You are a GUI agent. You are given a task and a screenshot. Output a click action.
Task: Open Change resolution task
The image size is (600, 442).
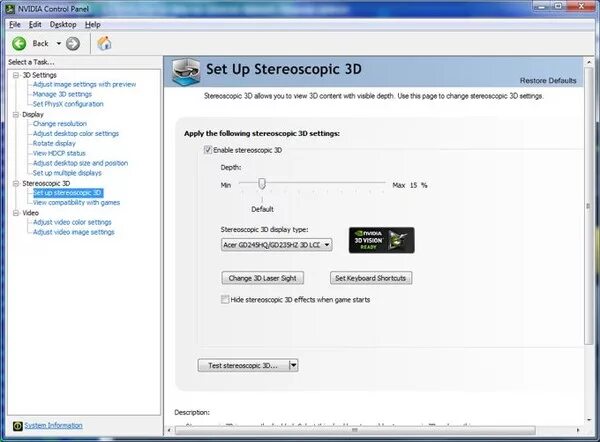tap(60, 124)
